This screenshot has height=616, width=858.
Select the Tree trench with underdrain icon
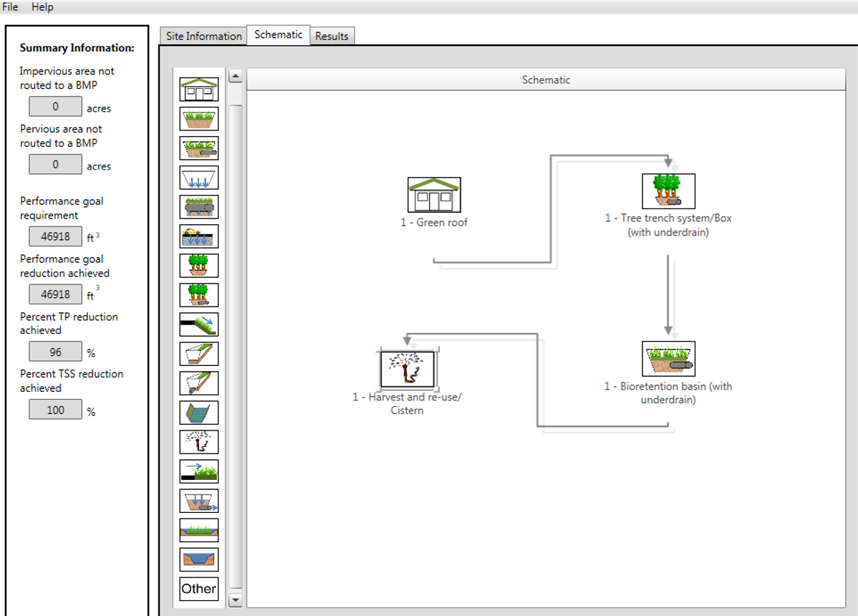point(198,294)
